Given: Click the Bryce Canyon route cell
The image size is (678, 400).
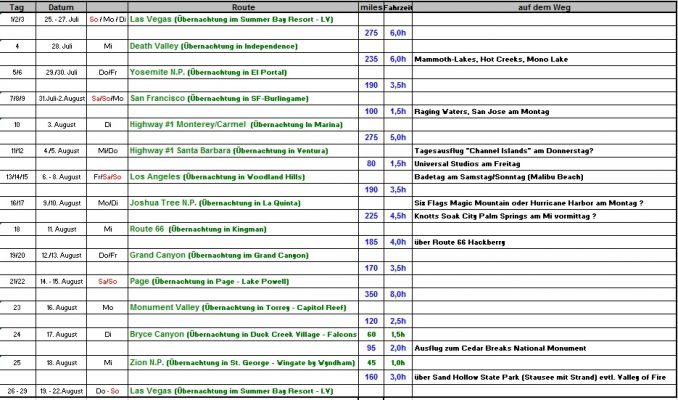Looking at the screenshot, I should [x=240, y=333].
